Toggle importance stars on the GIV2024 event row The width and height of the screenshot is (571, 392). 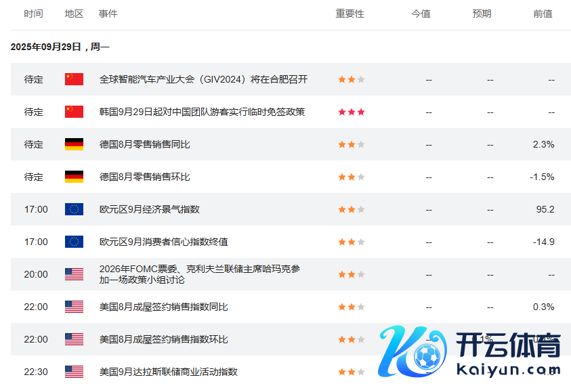click(350, 79)
